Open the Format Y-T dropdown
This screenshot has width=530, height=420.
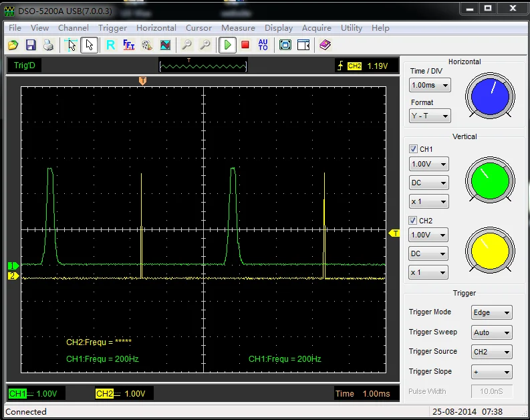(430, 116)
